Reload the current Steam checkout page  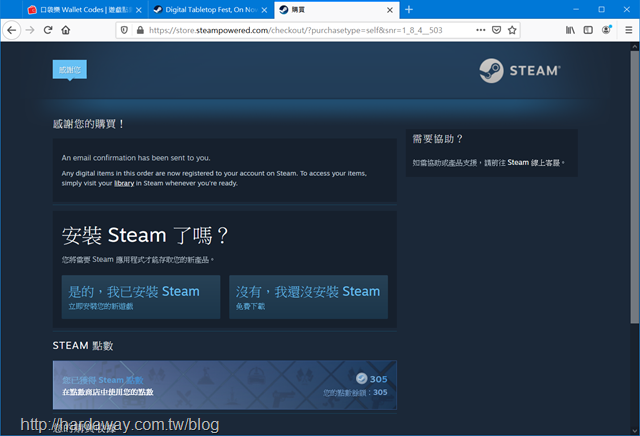(x=48, y=30)
